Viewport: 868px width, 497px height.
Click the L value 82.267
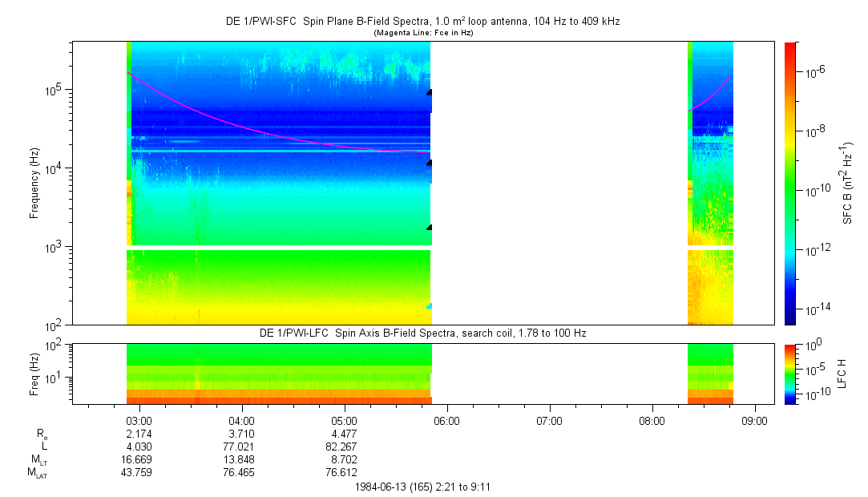pos(341,446)
